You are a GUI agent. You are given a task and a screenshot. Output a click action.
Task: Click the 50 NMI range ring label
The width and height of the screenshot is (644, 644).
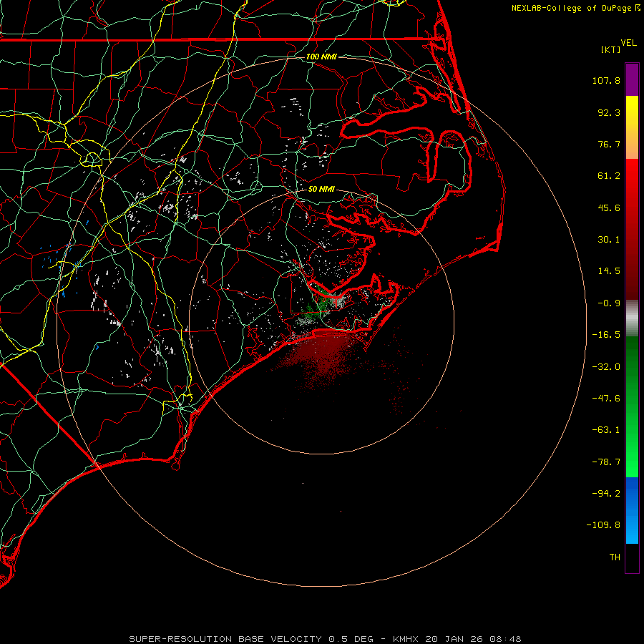(321, 189)
